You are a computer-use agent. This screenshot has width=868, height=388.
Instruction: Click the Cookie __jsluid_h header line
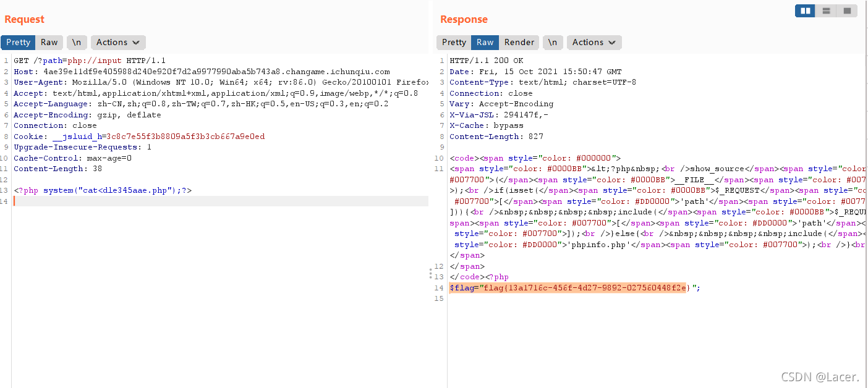tap(139, 137)
